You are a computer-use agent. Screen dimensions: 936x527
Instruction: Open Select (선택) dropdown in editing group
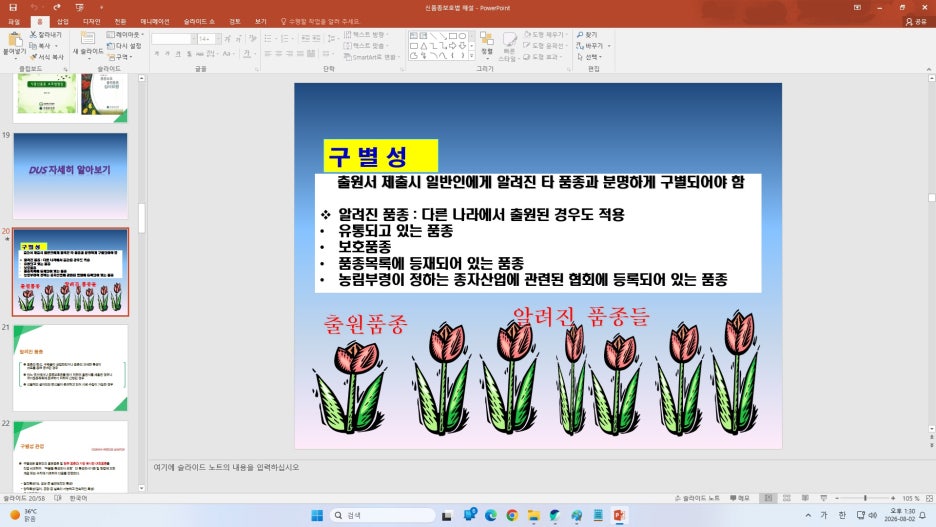click(589, 57)
